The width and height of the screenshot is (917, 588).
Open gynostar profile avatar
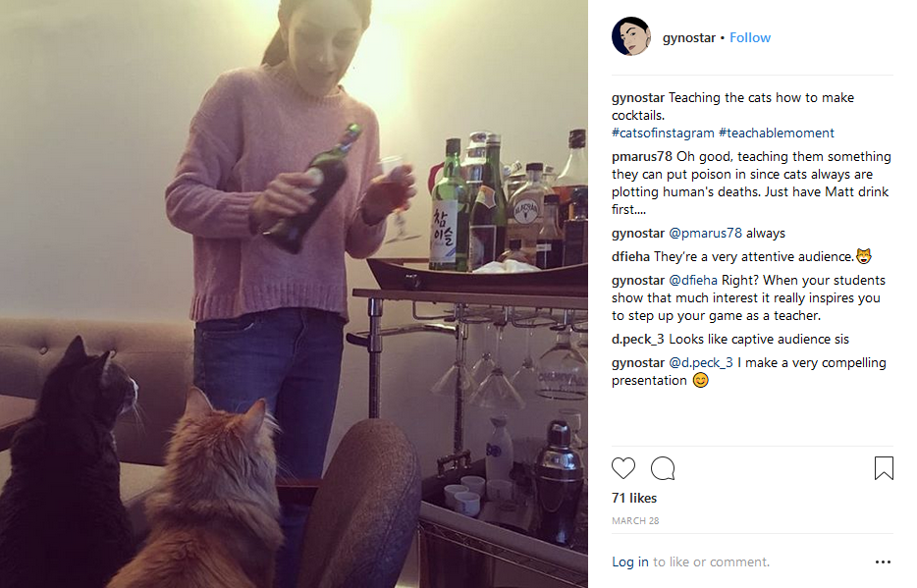click(631, 36)
